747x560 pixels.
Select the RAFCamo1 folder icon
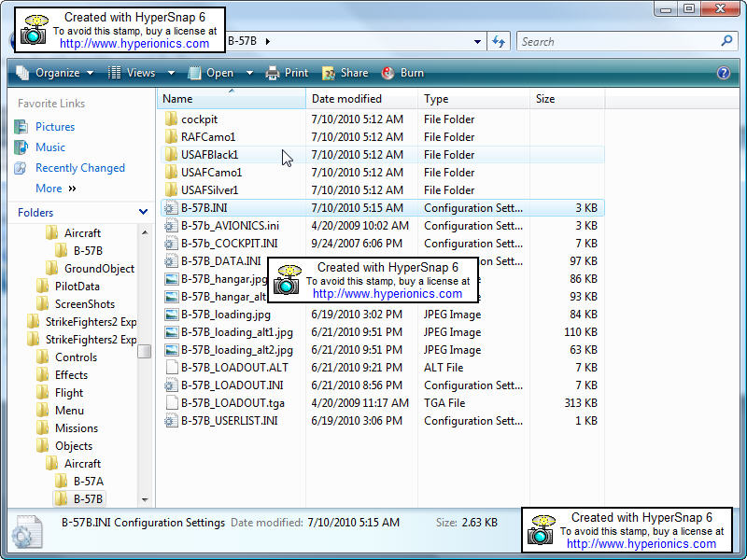coord(171,136)
